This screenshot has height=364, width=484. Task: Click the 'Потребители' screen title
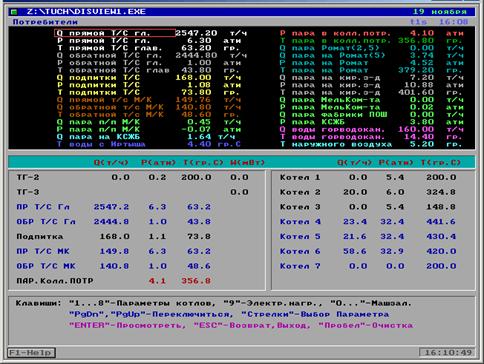pos(45,22)
